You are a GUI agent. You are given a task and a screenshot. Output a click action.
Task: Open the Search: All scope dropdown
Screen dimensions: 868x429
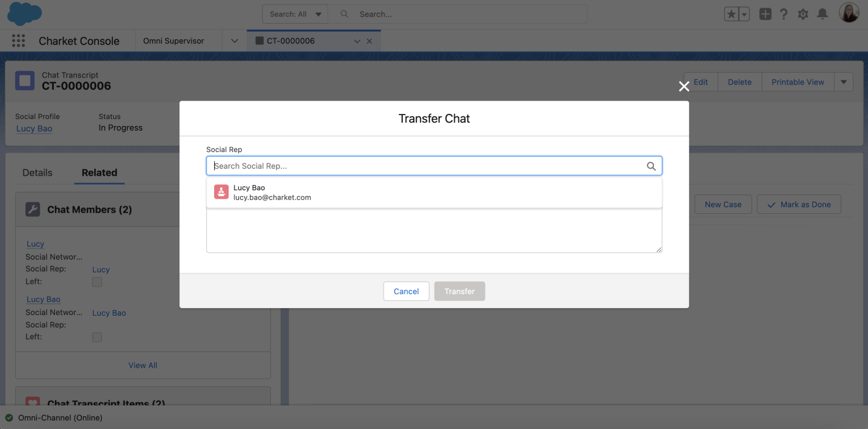[295, 14]
